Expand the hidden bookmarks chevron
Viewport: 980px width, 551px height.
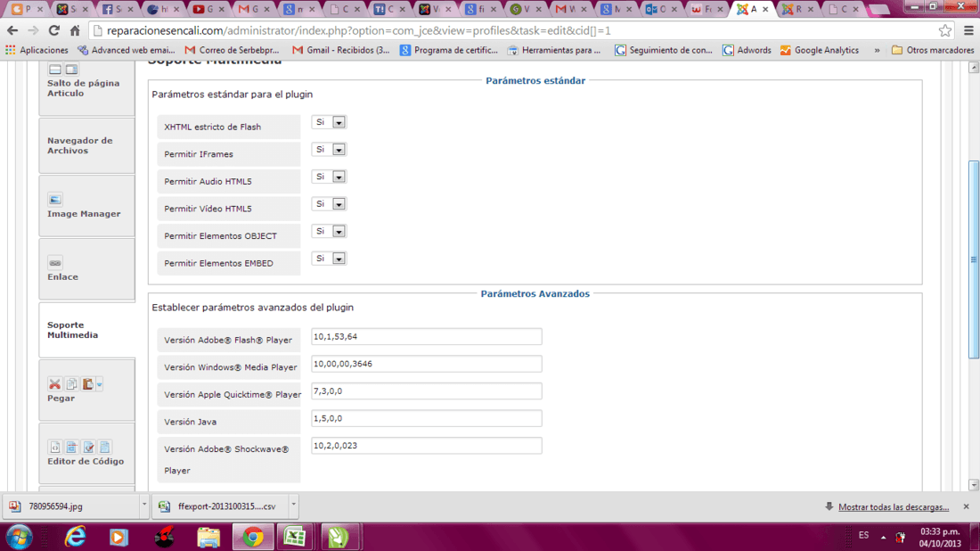(x=877, y=50)
